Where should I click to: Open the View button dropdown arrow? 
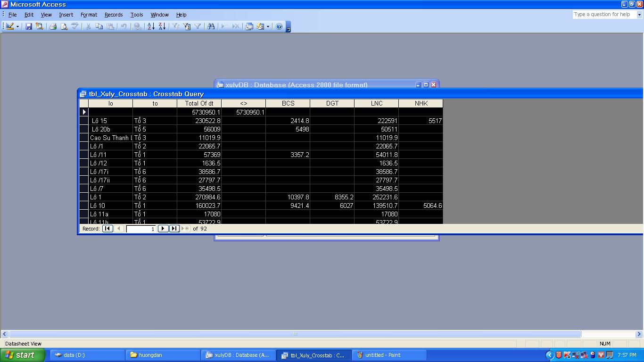coord(18,26)
